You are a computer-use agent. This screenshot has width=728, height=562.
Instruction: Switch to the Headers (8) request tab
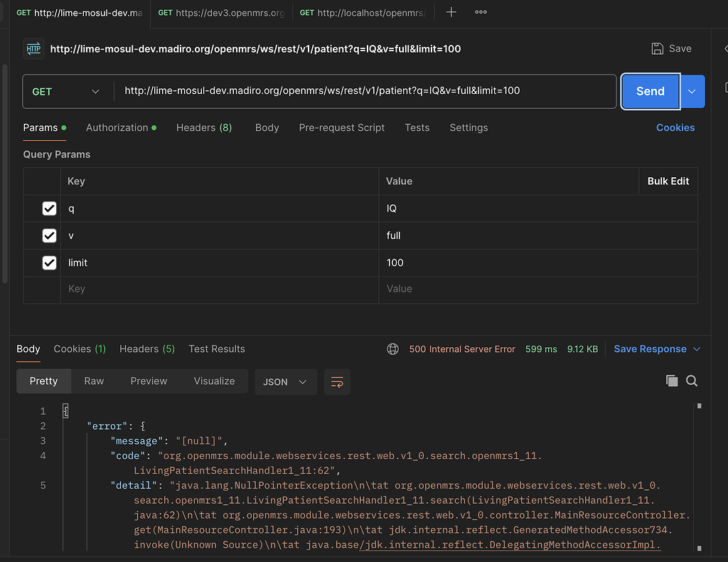[204, 128]
